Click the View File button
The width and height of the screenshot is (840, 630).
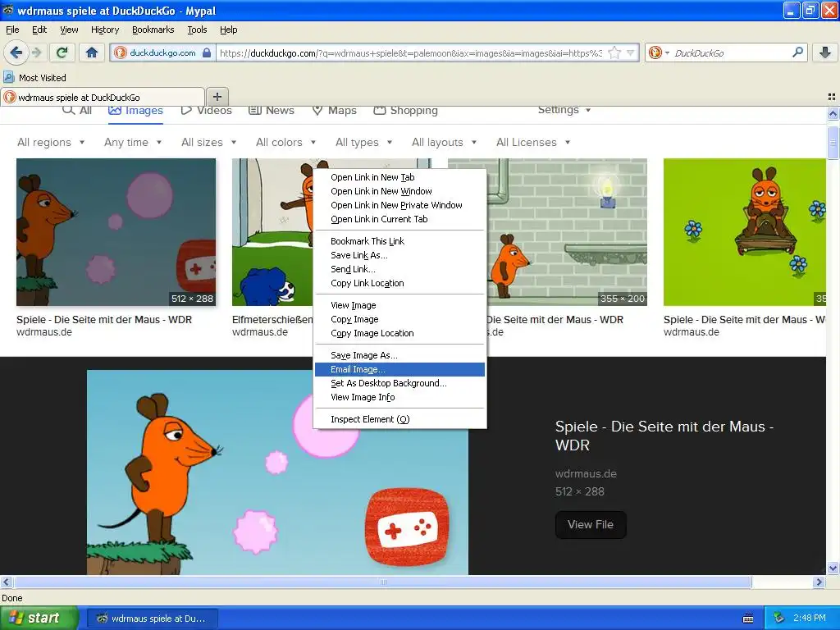(591, 524)
